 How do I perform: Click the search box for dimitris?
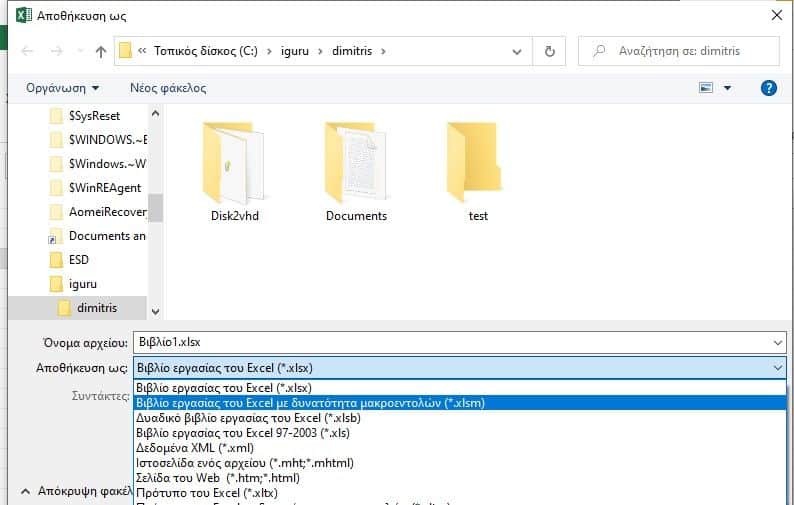(690, 51)
